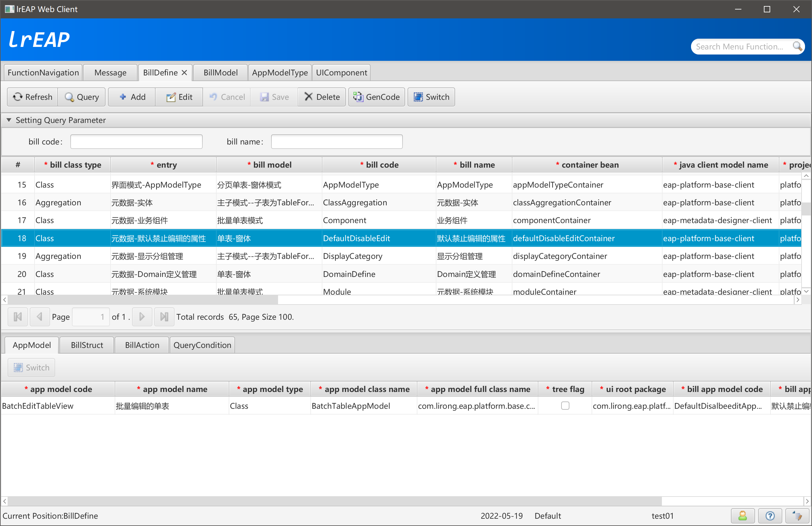Viewport: 812px width, 526px height.
Task: Sort by the container bean column header
Action: point(587,165)
